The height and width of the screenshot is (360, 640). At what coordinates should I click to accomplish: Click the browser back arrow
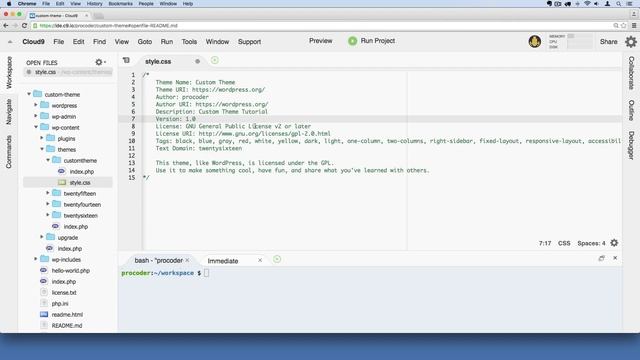pos(6,25)
